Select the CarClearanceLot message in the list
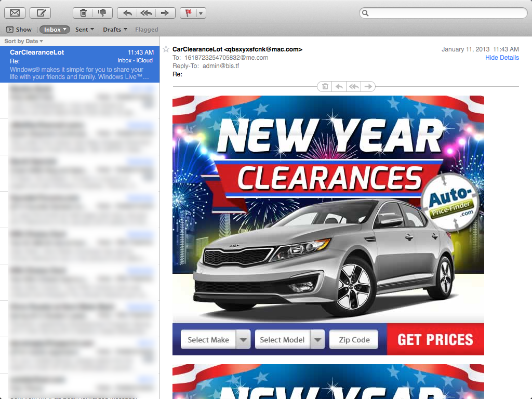This screenshot has height=399, width=532. pos(79,64)
